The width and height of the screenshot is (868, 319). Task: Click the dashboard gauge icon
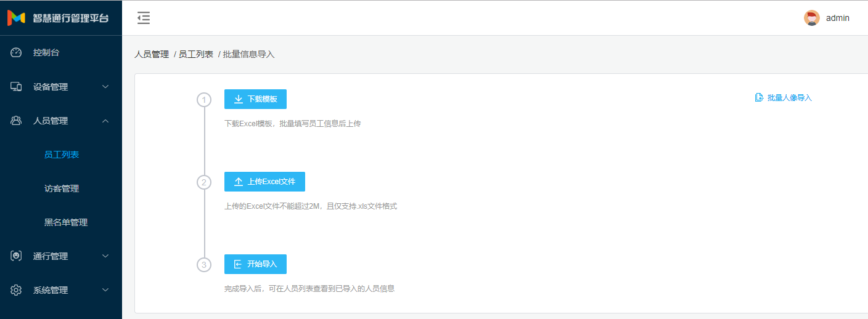pos(16,52)
